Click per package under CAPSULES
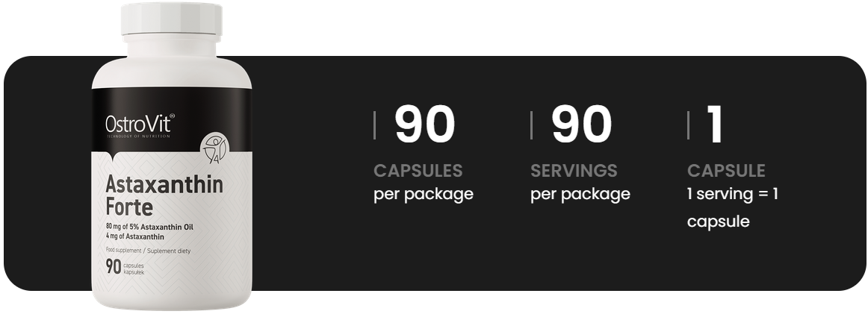The width and height of the screenshot is (868, 314). click(x=423, y=194)
